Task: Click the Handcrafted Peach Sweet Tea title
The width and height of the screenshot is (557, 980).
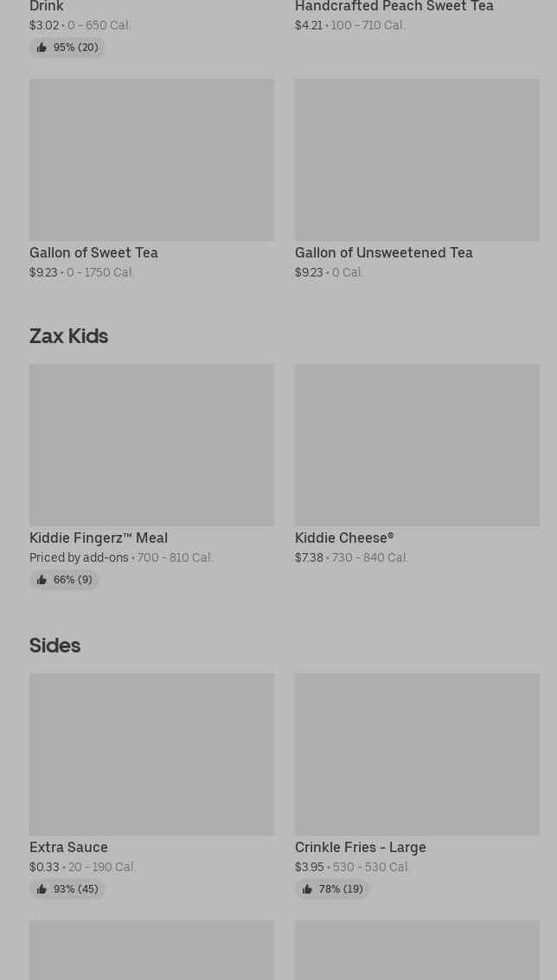Action: point(394,7)
